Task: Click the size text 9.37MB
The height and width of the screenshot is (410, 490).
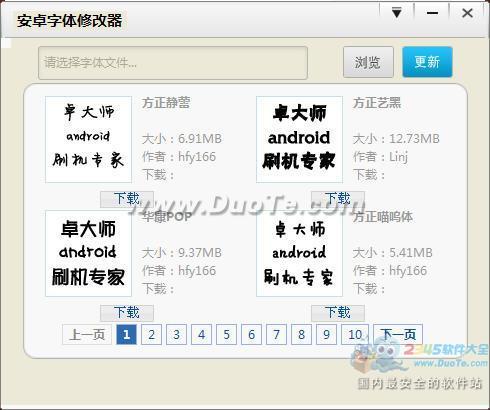Action: coord(200,253)
